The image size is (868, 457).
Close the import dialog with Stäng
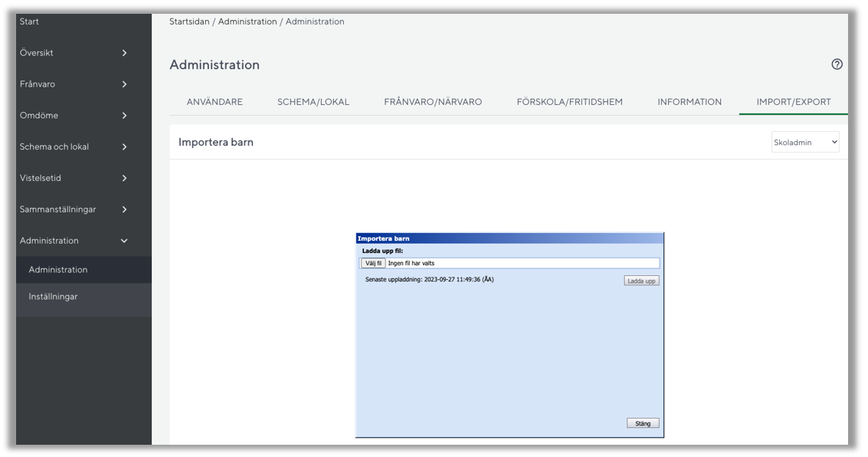coord(642,423)
